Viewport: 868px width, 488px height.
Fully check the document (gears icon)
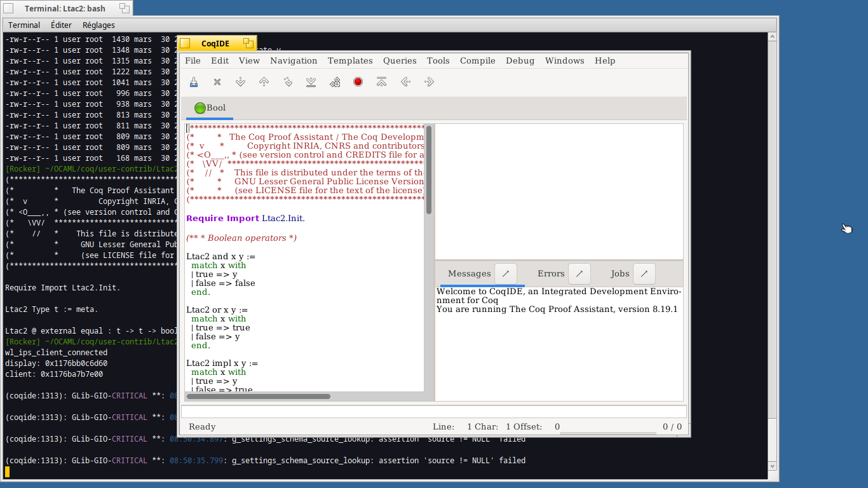point(335,82)
